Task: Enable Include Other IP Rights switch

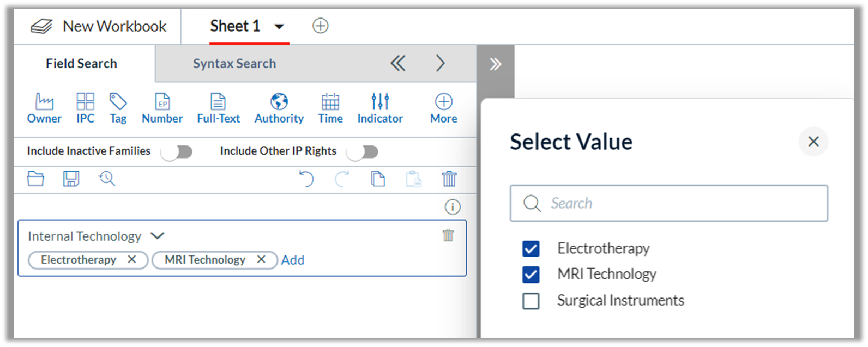Action: [362, 151]
